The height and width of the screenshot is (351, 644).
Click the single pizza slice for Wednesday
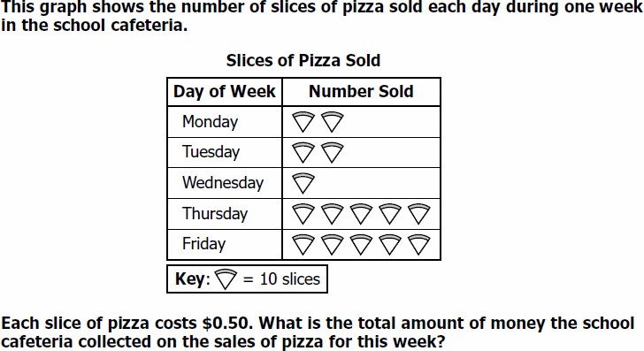point(303,183)
